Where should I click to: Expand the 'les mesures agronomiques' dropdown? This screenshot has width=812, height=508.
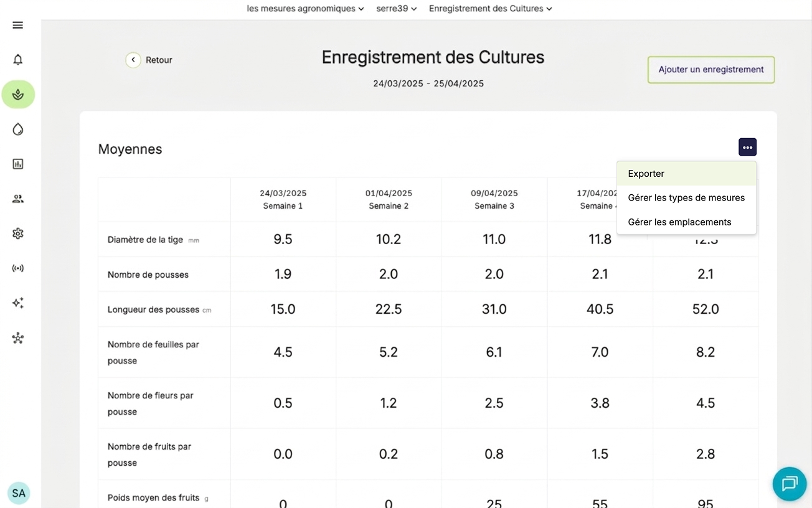point(305,9)
